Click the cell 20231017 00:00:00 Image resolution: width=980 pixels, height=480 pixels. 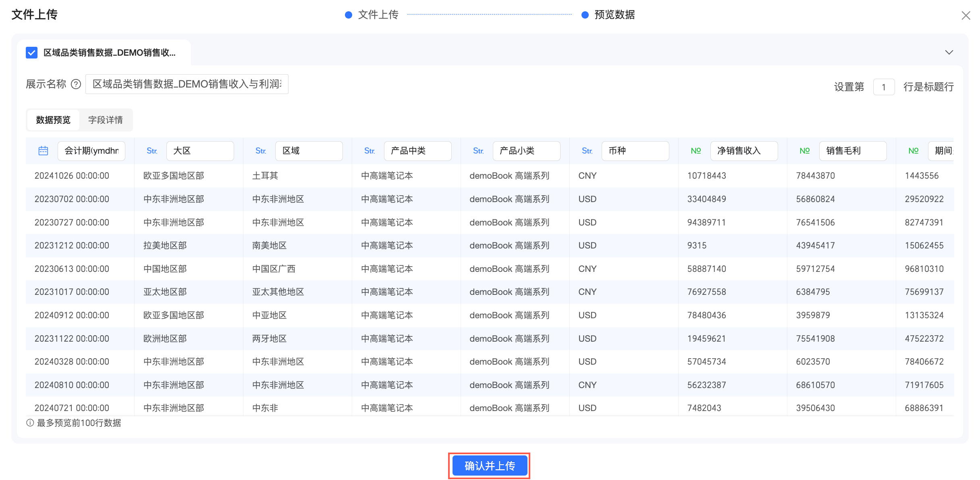(x=72, y=292)
